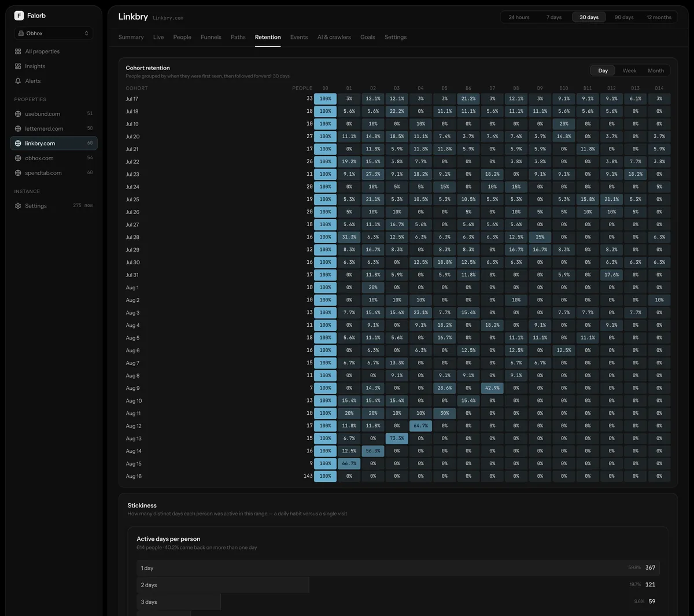The image size is (694, 616).
Task: Click the 100% D0 cell for Jul 23
Action: coord(326,174)
